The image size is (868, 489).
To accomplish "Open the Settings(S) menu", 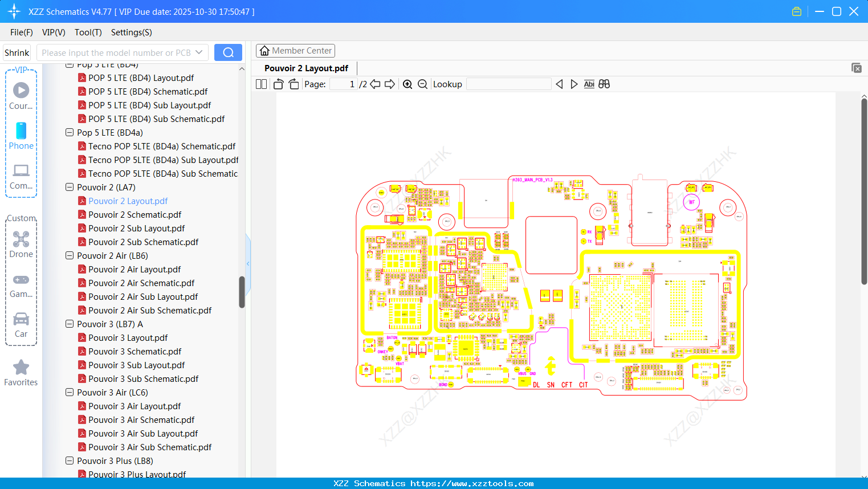I will click(131, 32).
